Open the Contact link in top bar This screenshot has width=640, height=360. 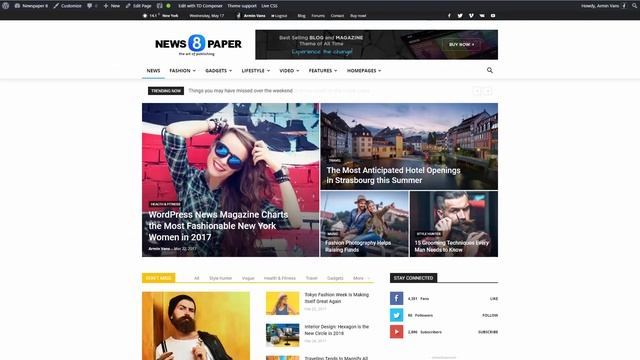tap(337, 16)
